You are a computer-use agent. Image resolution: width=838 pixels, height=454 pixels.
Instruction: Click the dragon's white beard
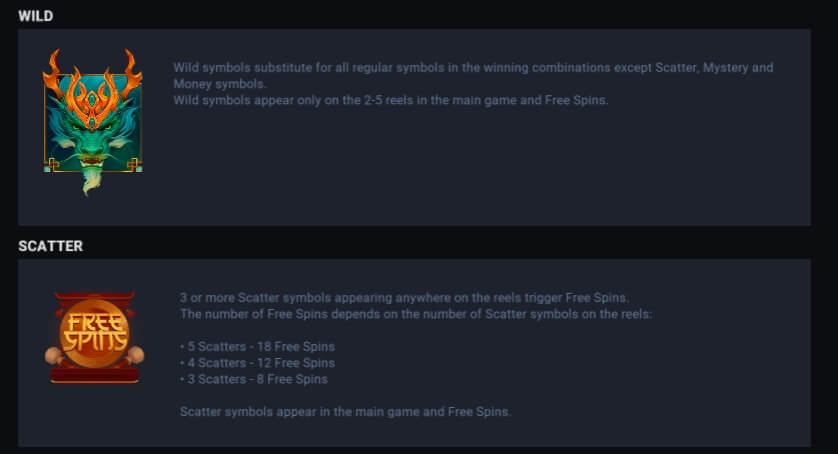(x=91, y=178)
